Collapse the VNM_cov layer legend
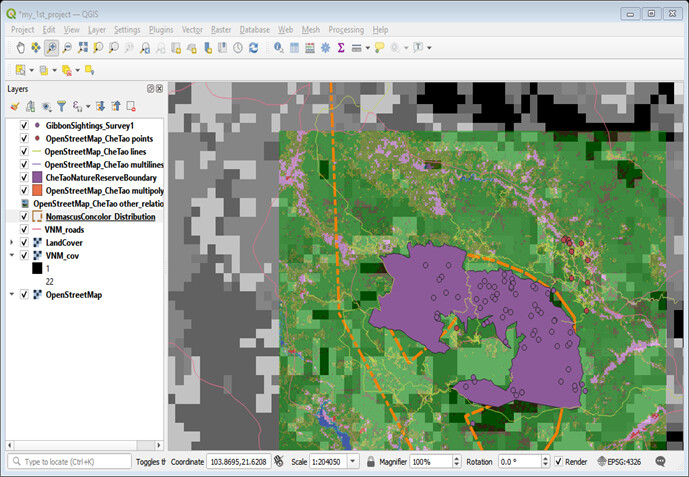Screen dimensions: 689x477 click(x=11, y=255)
